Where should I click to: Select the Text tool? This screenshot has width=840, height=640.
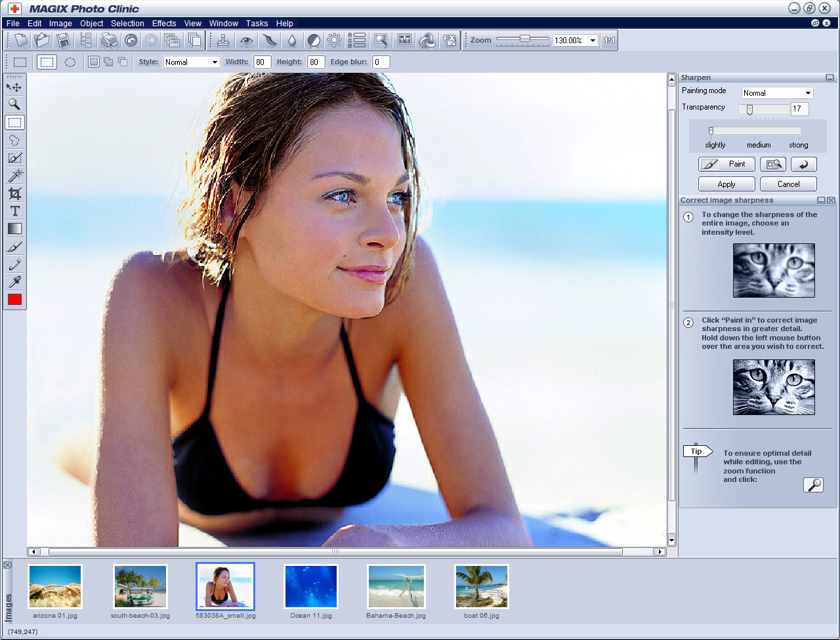pyautogui.click(x=14, y=210)
